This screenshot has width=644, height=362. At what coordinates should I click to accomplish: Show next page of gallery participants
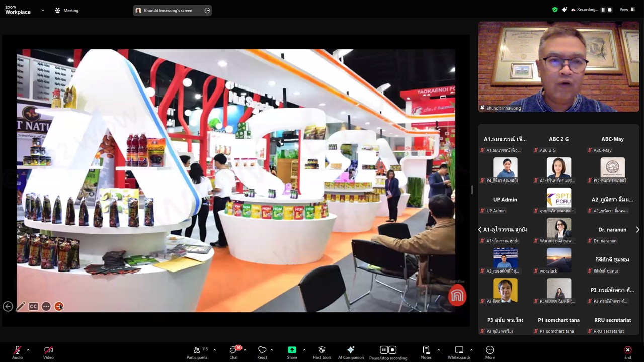tap(637, 229)
